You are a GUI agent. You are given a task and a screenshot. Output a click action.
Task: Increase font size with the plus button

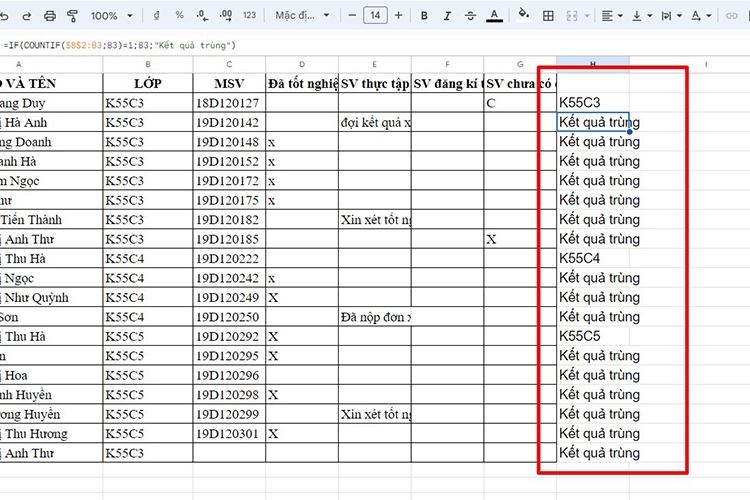398,15
